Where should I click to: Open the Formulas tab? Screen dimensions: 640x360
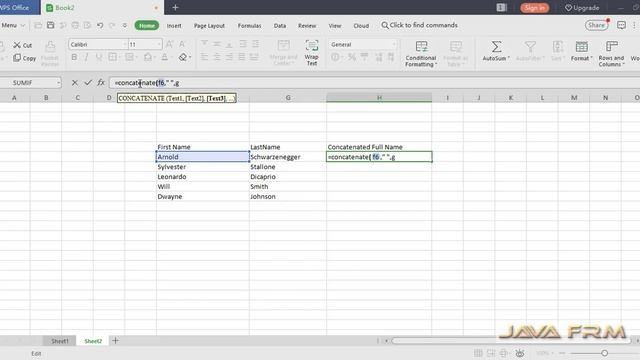click(x=249, y=25)
